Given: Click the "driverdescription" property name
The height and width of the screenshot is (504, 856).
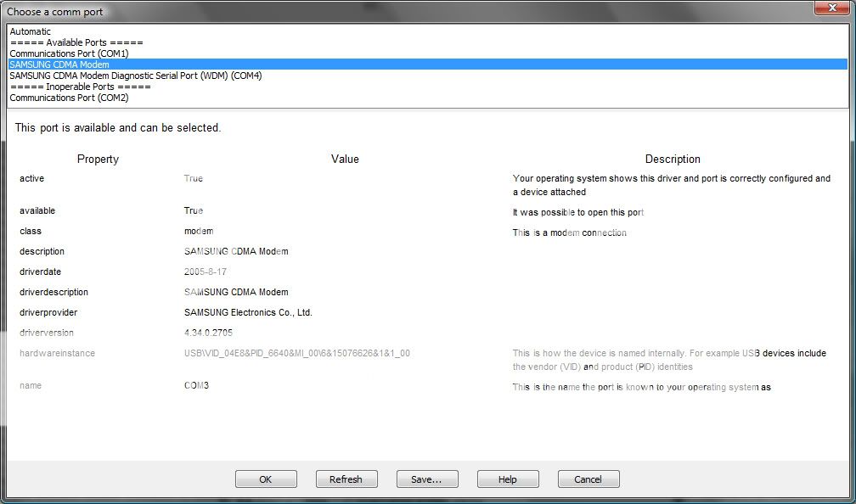Looking at the screenshot, I should (x=53, y=292).
